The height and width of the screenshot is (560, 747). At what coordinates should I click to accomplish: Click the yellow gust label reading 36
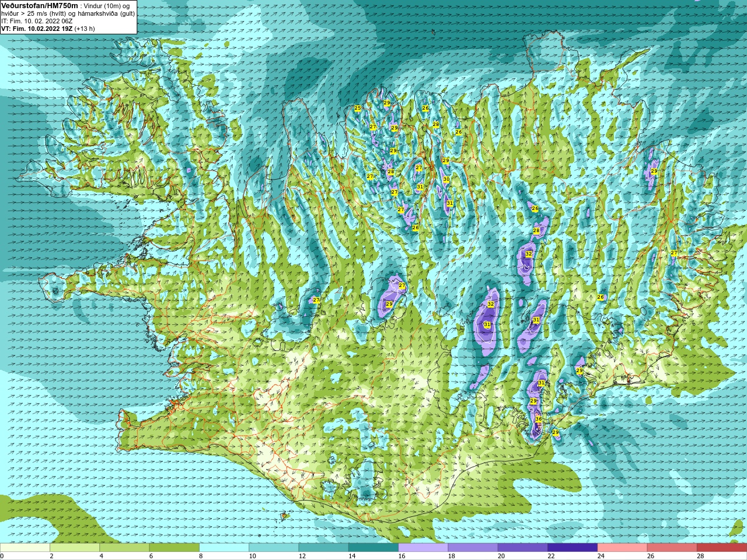coord(538,419)
